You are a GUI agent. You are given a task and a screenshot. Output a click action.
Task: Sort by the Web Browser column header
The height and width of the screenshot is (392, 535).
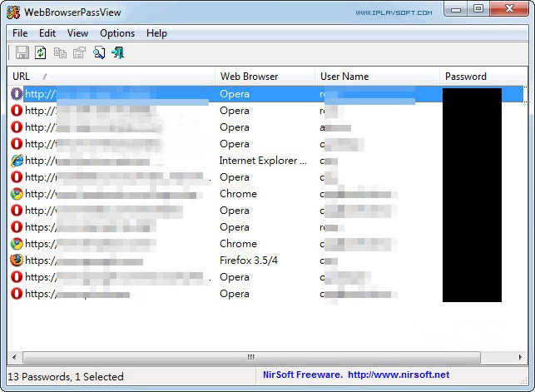[x=265, y=77]
